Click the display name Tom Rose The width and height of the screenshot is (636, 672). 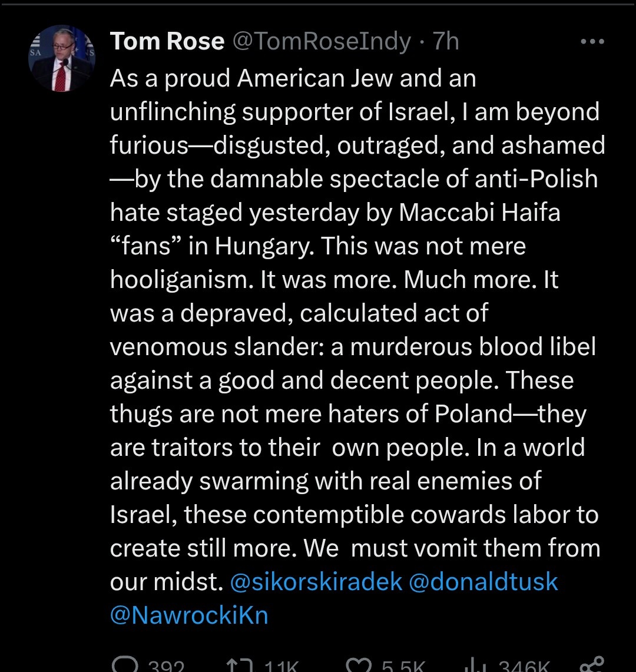167,42
